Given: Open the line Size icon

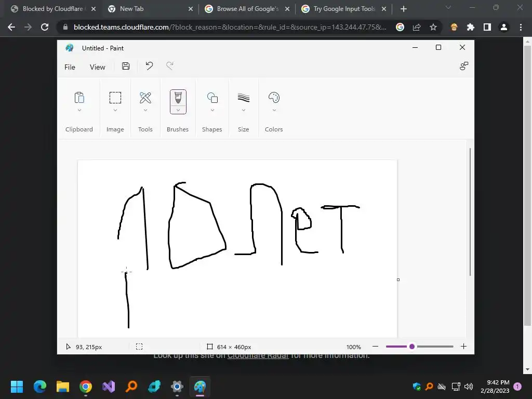Looking at the screenshot, I should click(244, 98).
